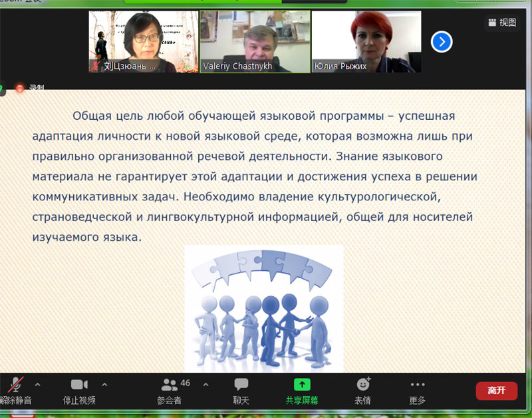Click the red leave meeting button (离开)

[496, 391]
